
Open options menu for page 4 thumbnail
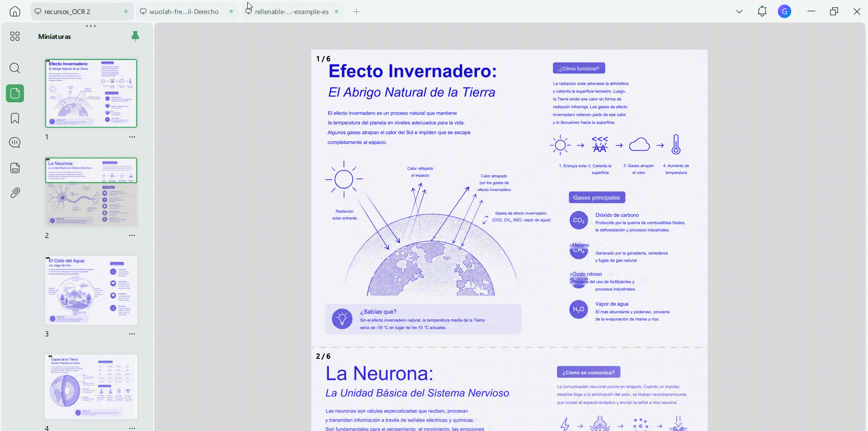click(132, 428)
